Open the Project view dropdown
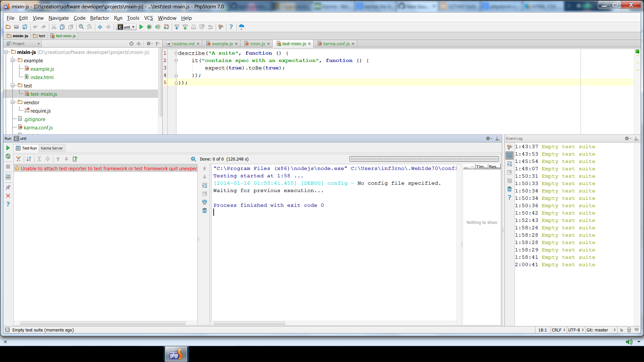This screenshot has width=644, height=362. (x=23, y=44)
